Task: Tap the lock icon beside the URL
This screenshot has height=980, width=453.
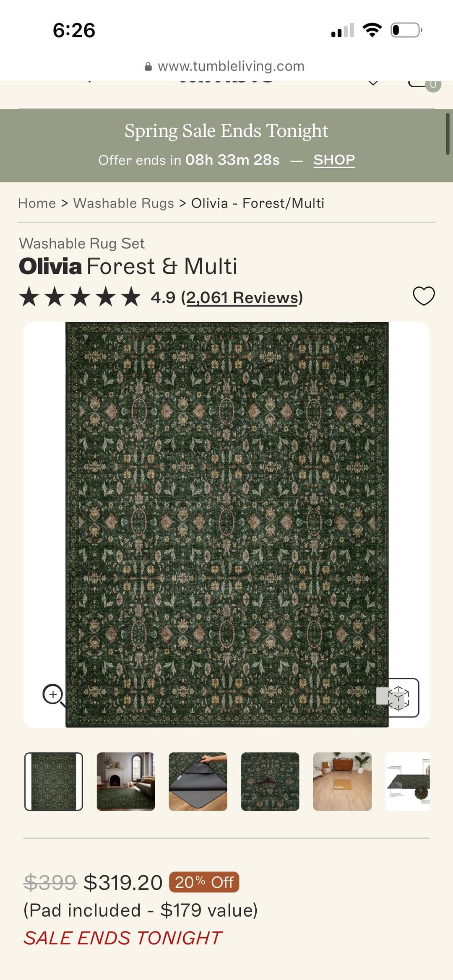Action: tap(148, 67)
